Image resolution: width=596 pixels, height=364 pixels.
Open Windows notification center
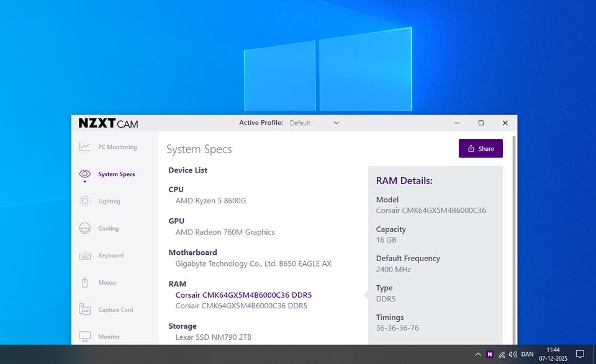tap(580, 355)
